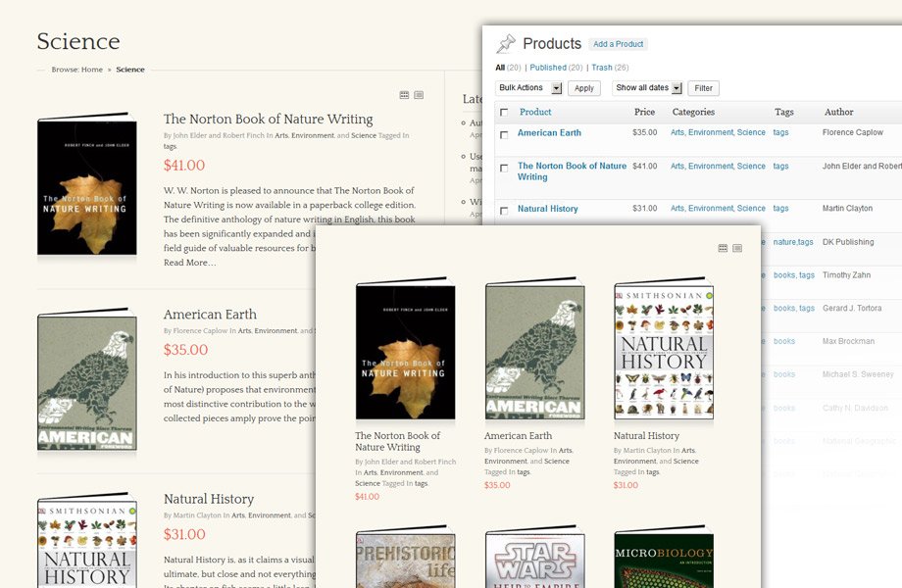Click the Microbiology cover in the grid panel

[x=664, y=558]
